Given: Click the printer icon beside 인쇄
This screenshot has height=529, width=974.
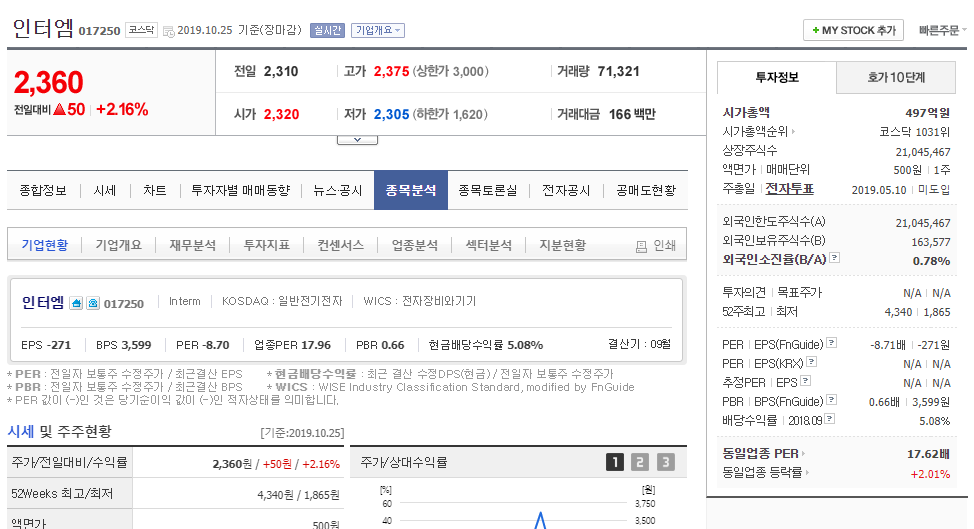Looking at the screenshot, I should [x=641, y=246].
